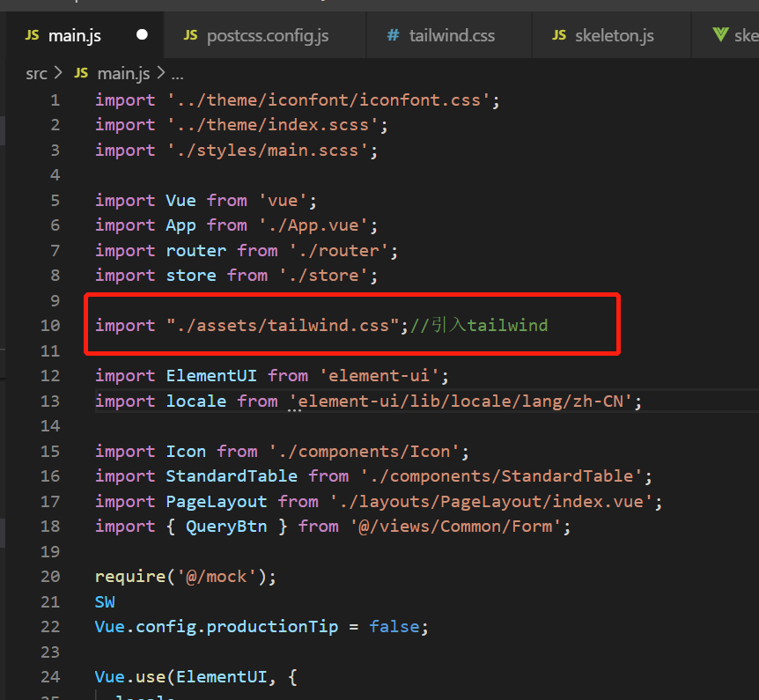Click the ElementUI identifier on line 12
This screenshot has height=700, width=759.
[x=211, y=376]
